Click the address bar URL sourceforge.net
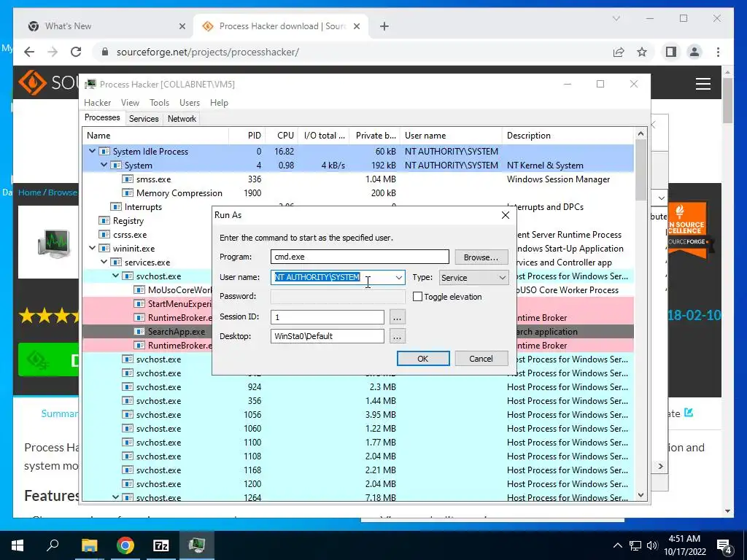The image size is (747, 560). click(x=208, y=52)
